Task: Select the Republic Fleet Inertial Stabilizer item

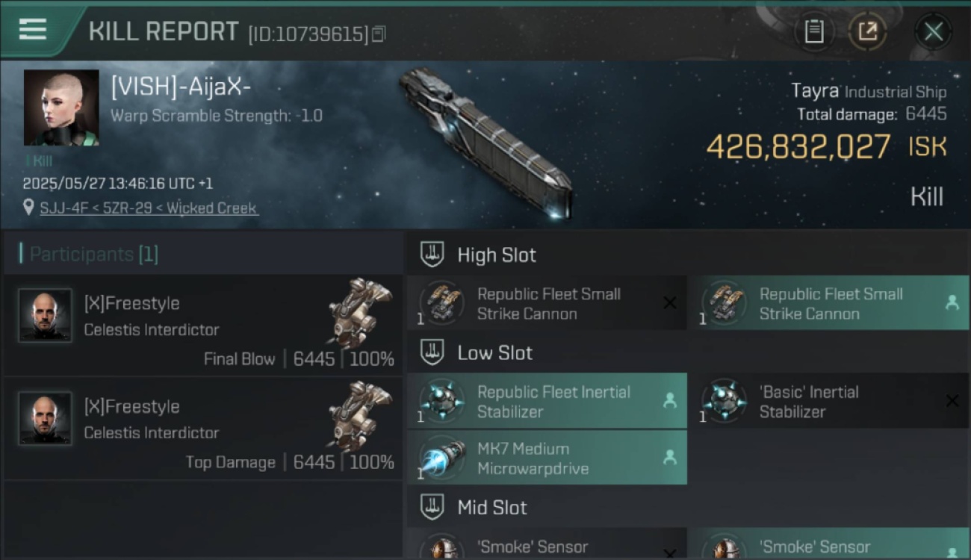Action: [547, 401]
